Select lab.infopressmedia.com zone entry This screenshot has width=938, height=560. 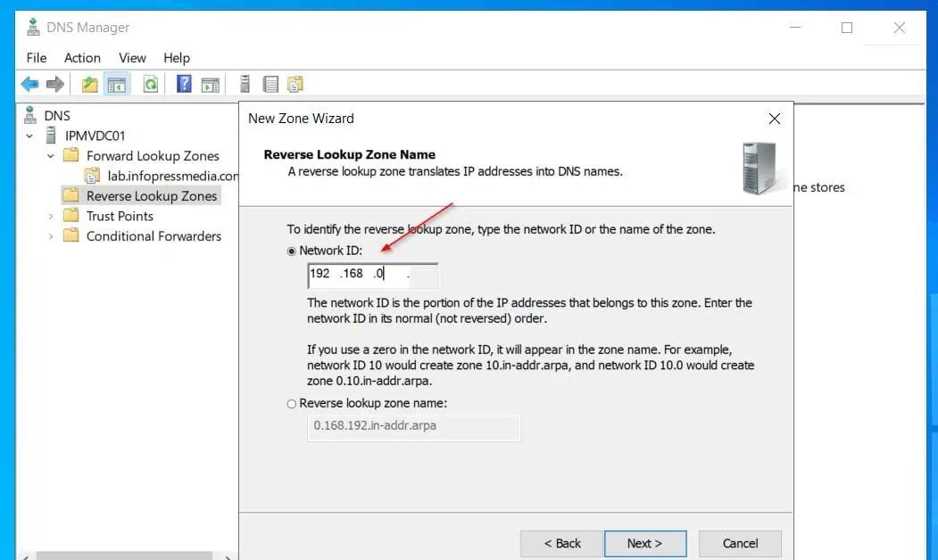pos(172,176)
